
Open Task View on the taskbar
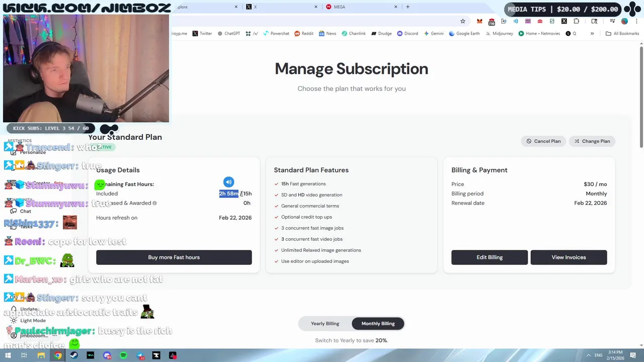[24, 355]
